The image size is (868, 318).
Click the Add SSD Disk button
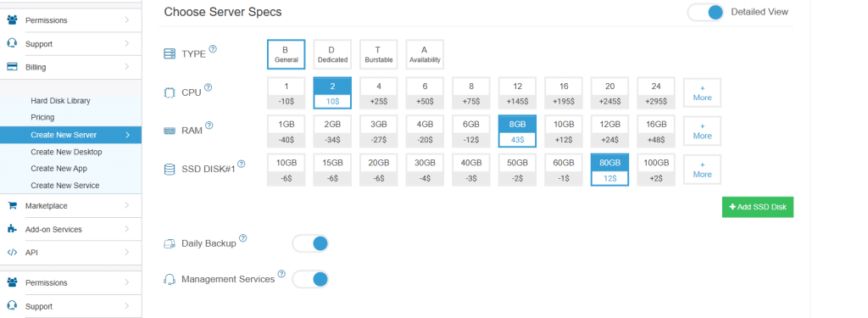pyautogui.click(x=757, y=207)
